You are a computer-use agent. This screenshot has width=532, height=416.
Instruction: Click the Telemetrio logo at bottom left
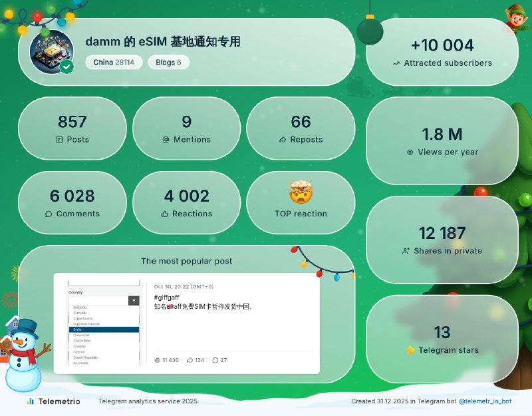click(x=53, y=401)
